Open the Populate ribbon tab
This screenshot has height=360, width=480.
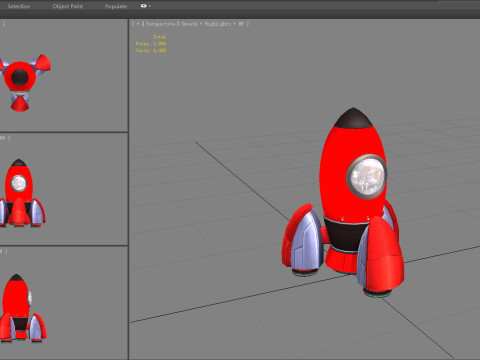tap(116, 6)
